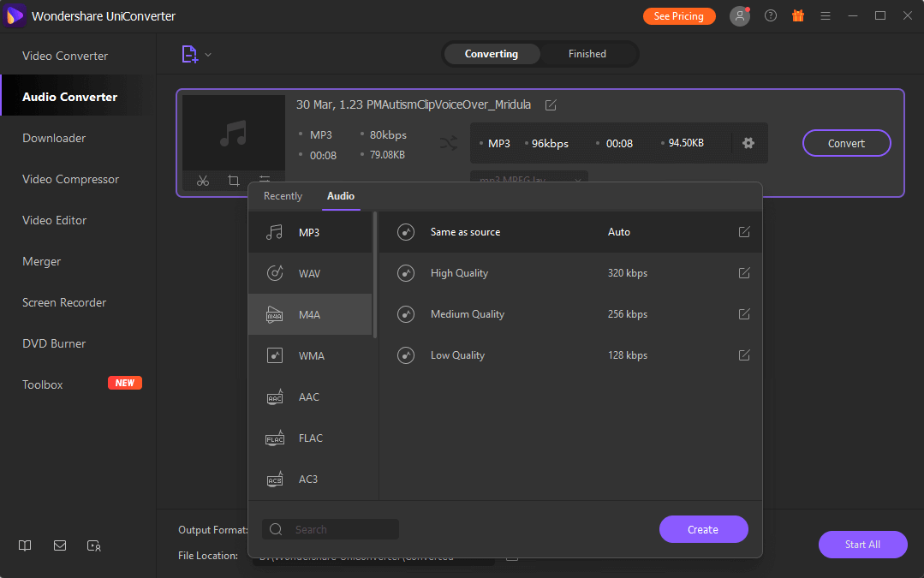924x578 pixels.
Task: Open the Recently tab in format panel
Action: click(x=283, y=195)
